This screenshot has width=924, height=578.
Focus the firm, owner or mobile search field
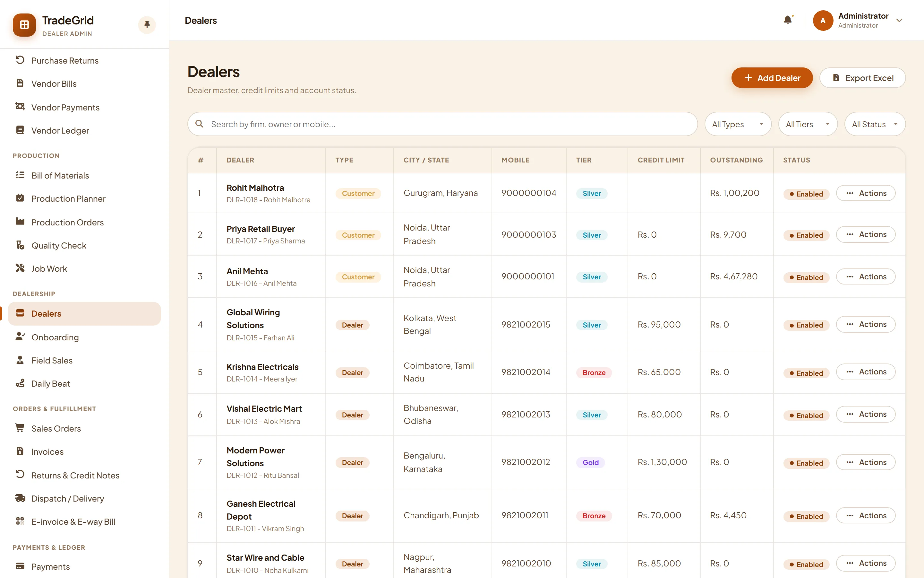pos(442,124)
